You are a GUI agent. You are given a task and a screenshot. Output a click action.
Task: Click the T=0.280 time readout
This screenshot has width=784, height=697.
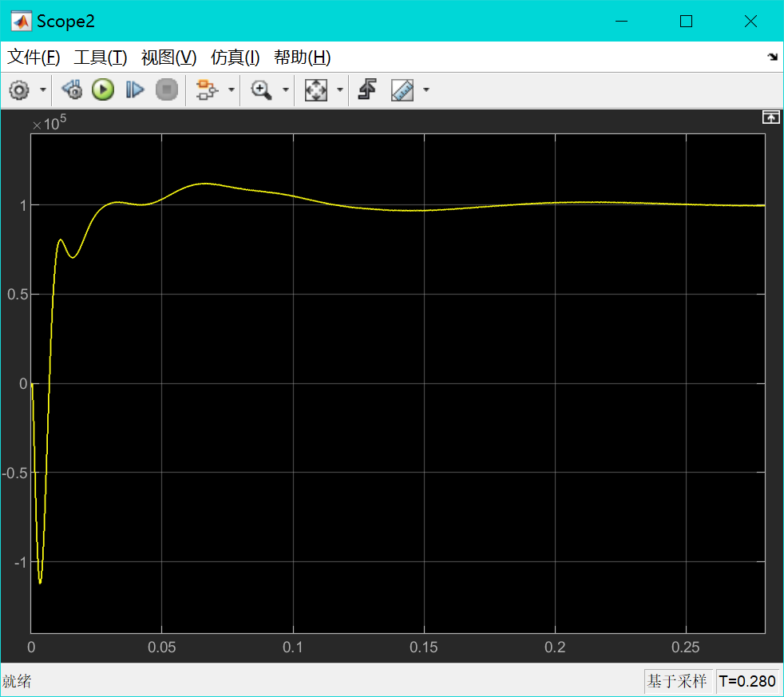[x=747, y=681]
